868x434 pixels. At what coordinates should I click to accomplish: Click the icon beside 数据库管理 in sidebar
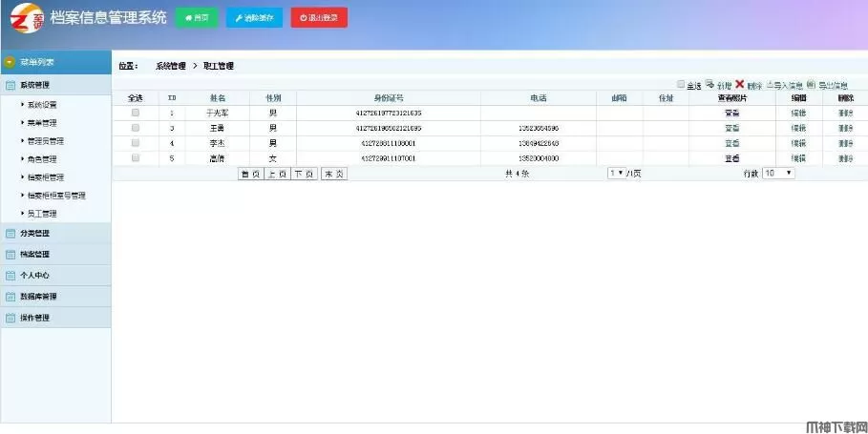[11, 297]
